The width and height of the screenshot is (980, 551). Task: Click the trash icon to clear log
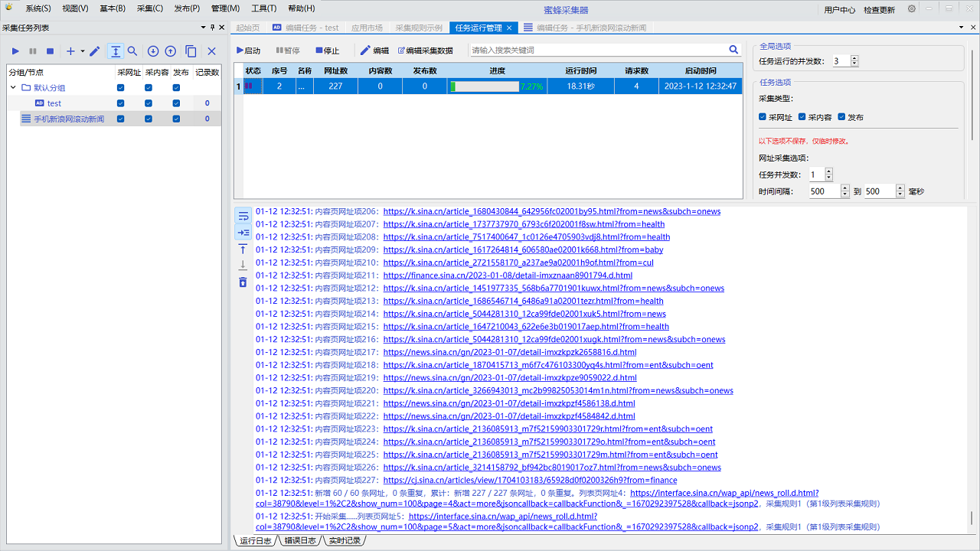click(x=243, y=282)
